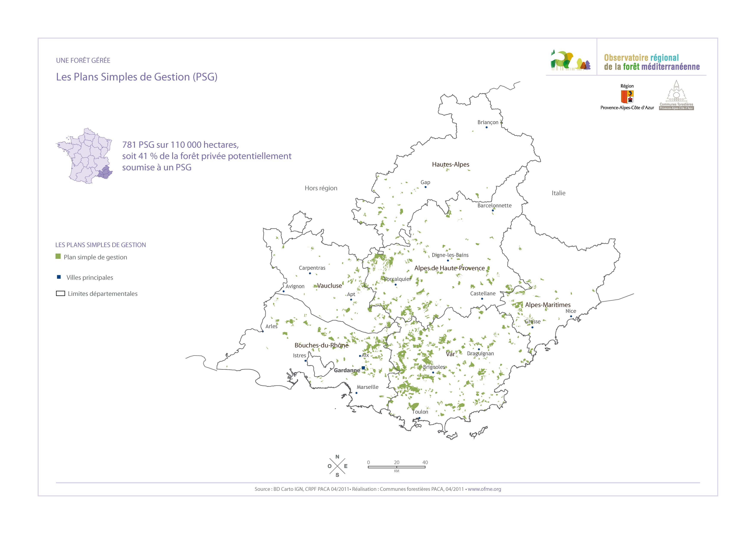Click the 'Aix' city label
756x534 pixels.
coord(365,355)
